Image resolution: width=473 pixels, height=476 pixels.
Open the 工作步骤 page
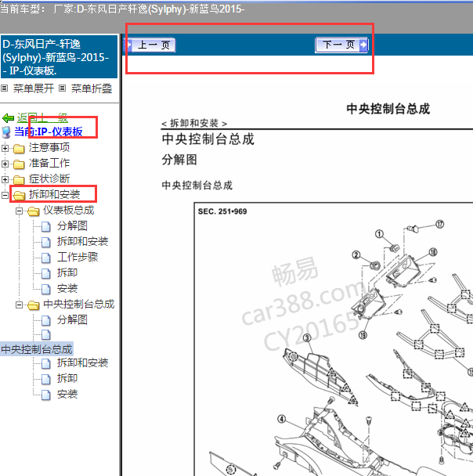[x=78, y=257]
